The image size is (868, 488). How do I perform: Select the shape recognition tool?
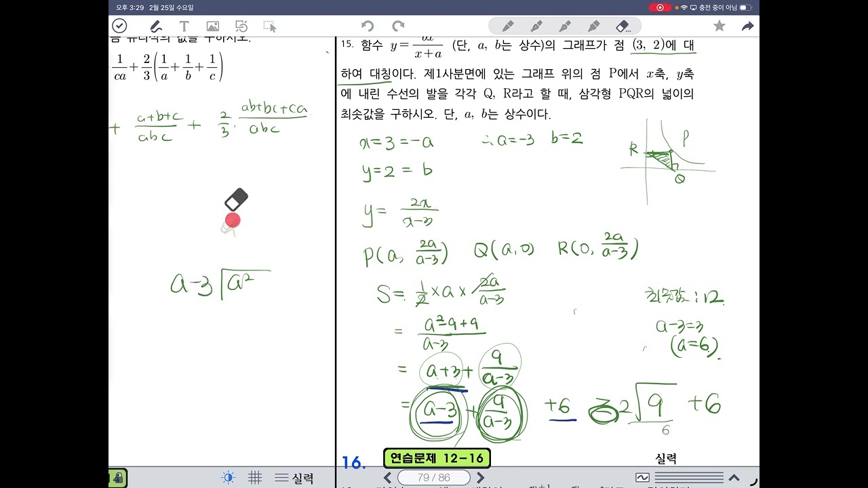point(241,26)
